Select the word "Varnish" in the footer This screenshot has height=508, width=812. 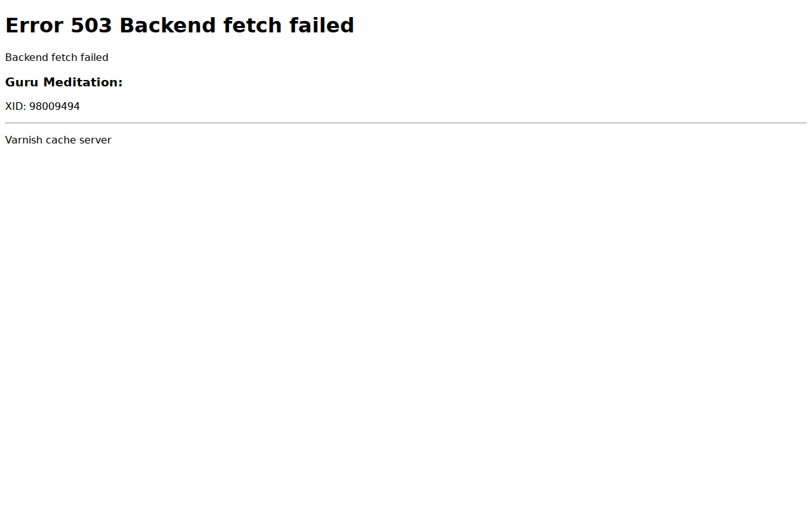[23, 140]
